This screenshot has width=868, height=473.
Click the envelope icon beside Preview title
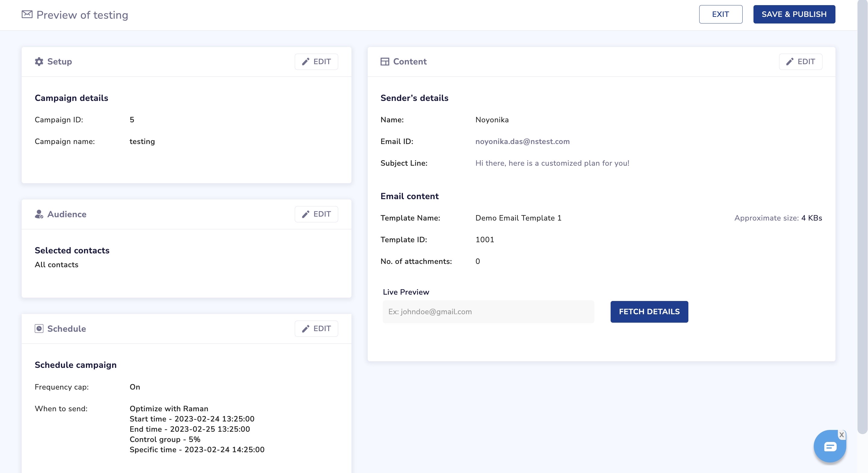click(x=27, y=14)
